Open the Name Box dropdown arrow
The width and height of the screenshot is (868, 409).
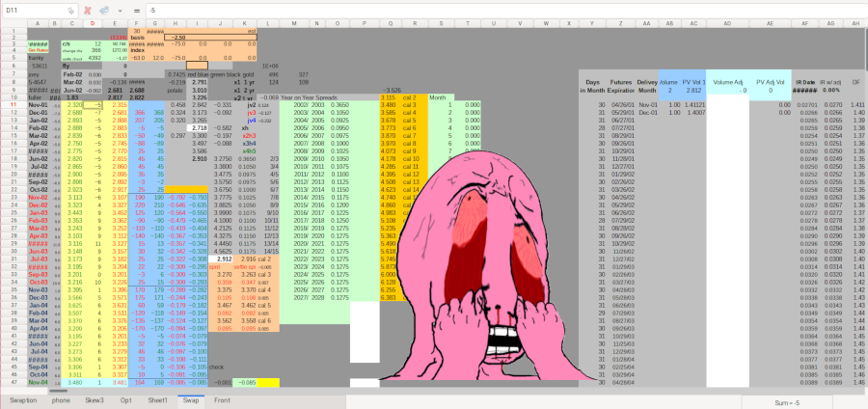[70, 11]
